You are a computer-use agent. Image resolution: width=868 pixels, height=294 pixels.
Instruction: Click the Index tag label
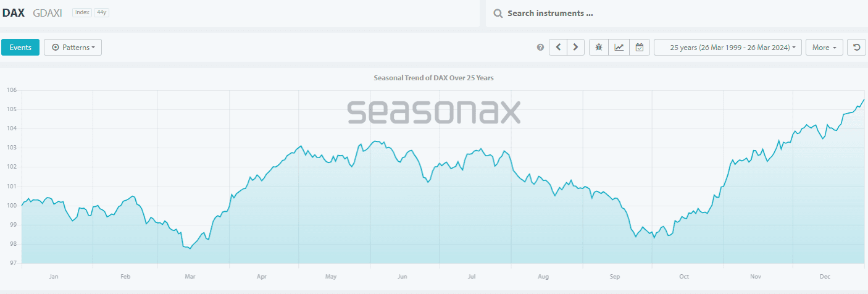click(x=82, y=12)
